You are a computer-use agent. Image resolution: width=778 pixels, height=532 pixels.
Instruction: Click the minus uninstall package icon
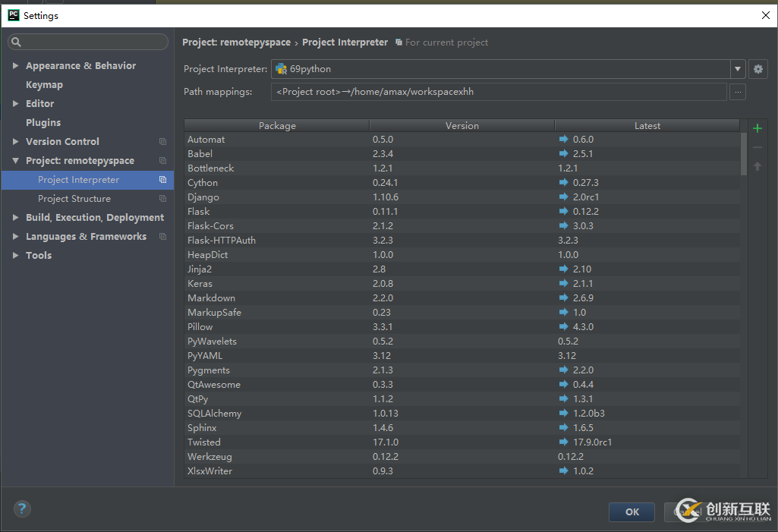click(758, 147)
